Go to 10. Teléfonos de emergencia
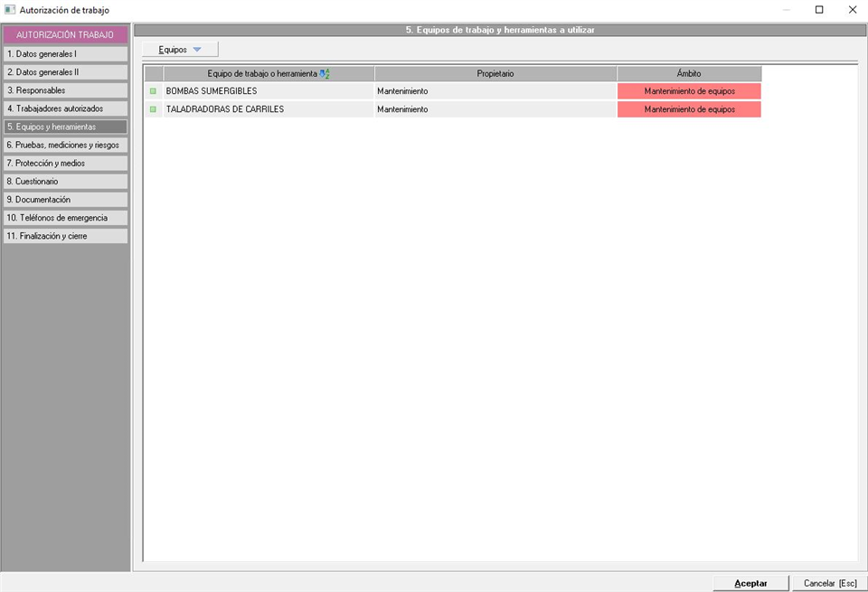 pos(65,218)
